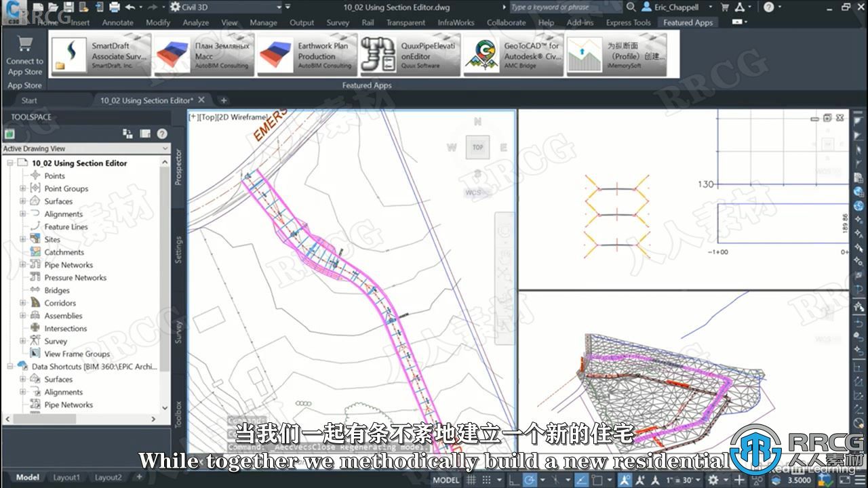The image size is (868, 488).
Task: Open the Express Tools ribbon tab
Action: click(x=629, y=22)
